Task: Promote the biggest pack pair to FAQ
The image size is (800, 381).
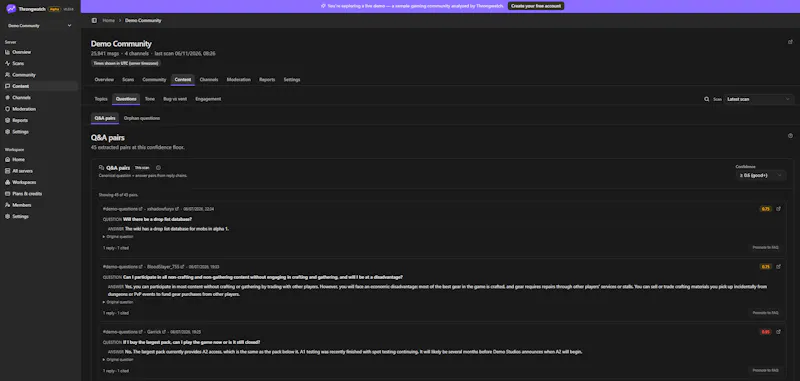Action: [765, 370]
